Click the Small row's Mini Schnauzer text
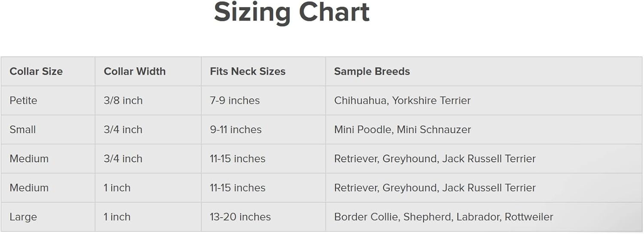Screen dimensions: 644x234 (434, 130)
